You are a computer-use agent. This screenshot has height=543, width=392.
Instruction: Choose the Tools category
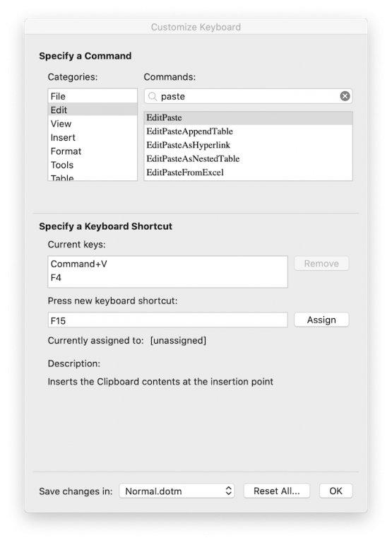93,165
